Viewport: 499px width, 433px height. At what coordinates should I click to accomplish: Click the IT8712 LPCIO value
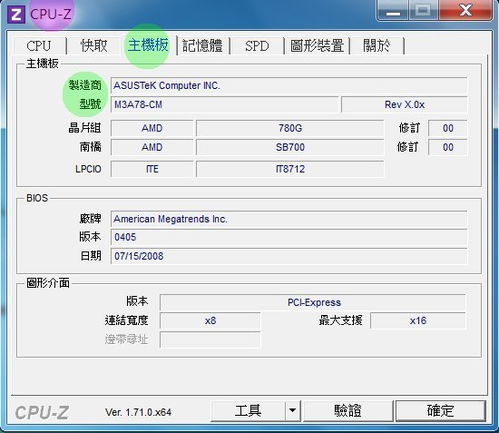click(290, 169)
